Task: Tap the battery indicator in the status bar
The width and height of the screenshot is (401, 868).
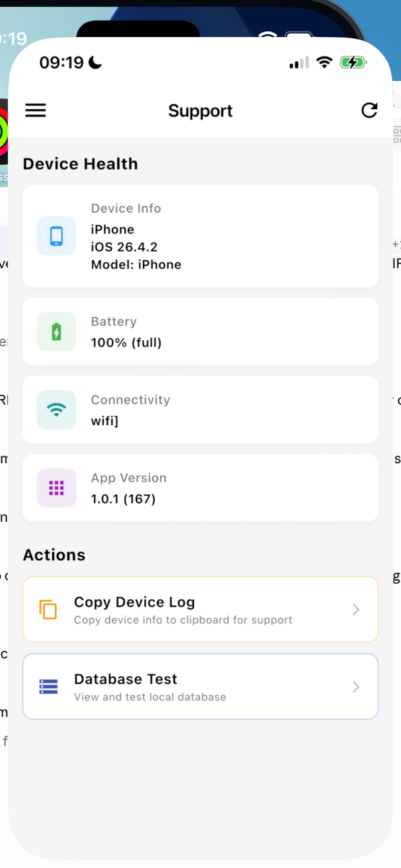Action: click(353, 62)
